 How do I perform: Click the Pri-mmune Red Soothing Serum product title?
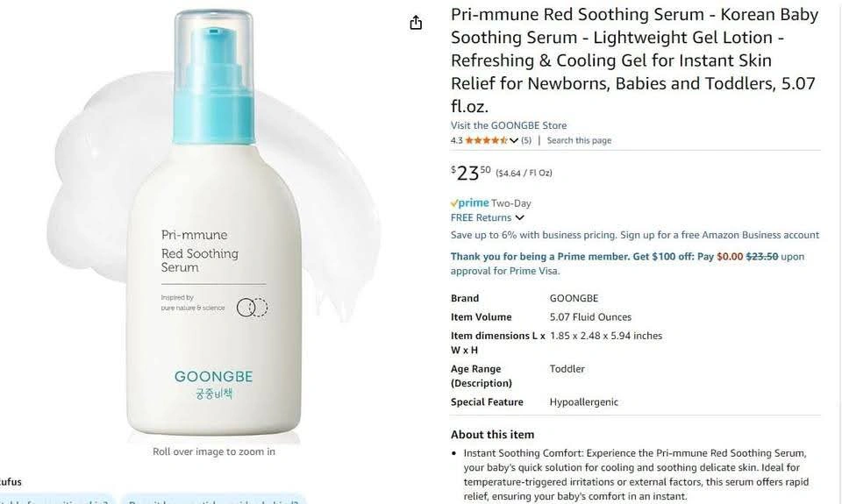coord(634,60)
